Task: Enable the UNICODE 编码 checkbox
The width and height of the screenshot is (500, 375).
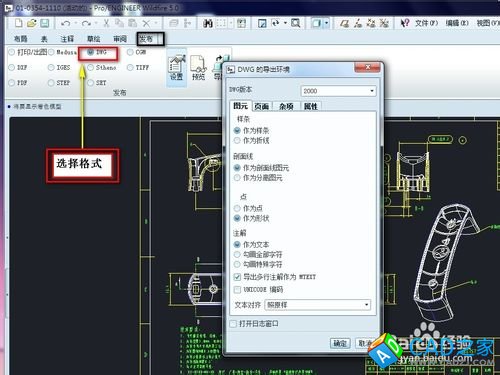Action: (259, 289)
